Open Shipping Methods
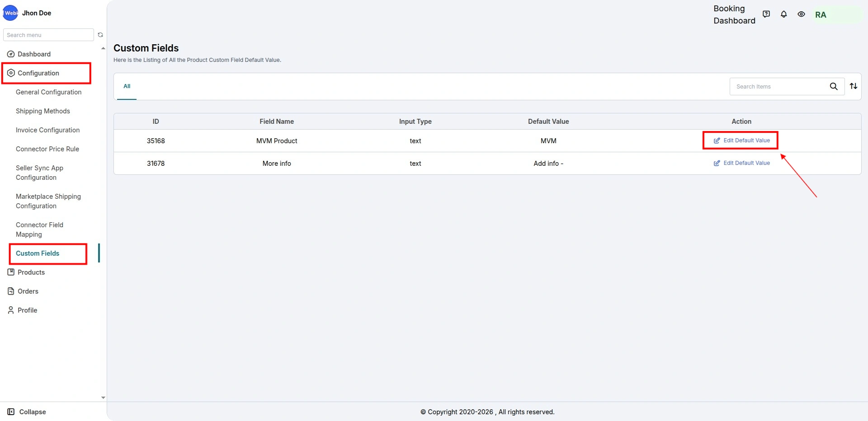868x421 pixels. point(43,111)
